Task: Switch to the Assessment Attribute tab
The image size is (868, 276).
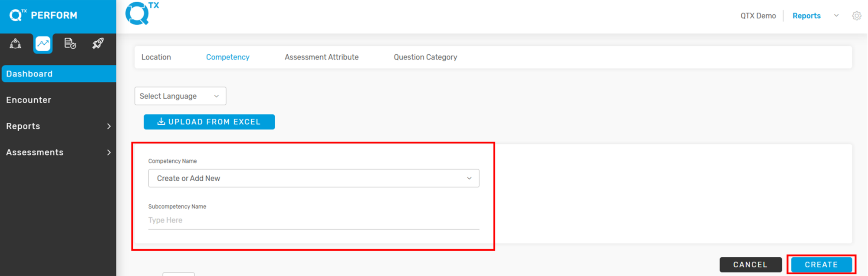Action: 321,57
